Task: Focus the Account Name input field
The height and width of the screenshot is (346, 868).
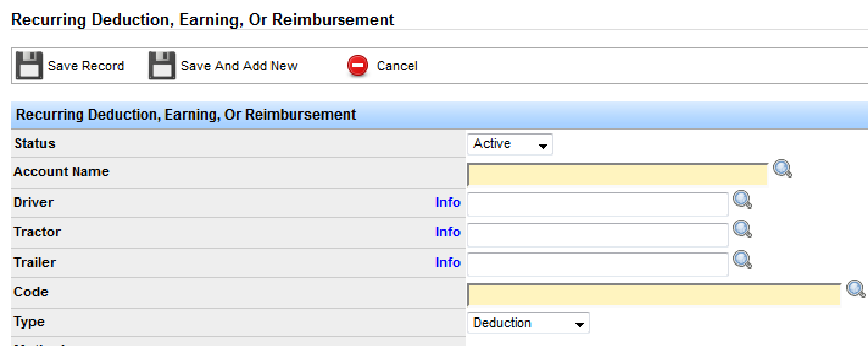Action: 617,175
